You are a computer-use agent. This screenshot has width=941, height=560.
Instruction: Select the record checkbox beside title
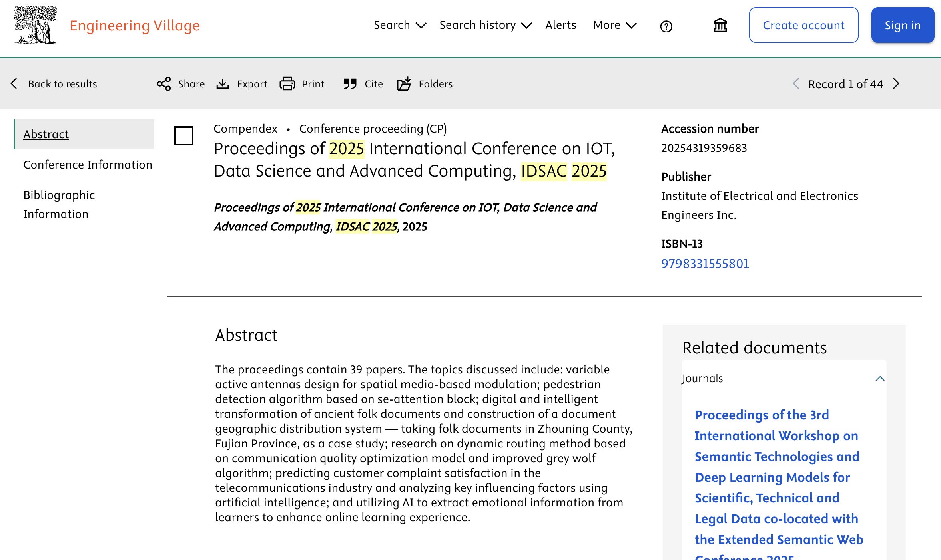point(184,136)
